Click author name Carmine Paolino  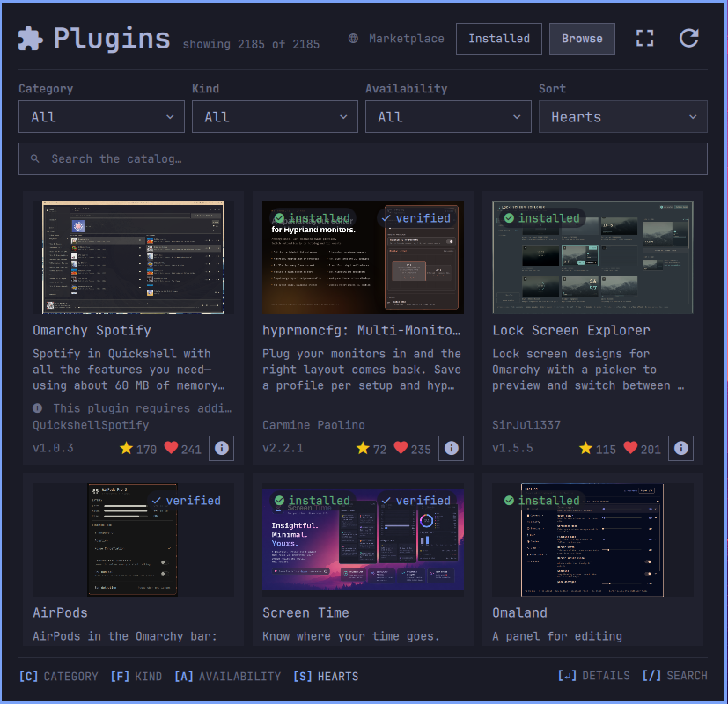(x=313, y=425)
